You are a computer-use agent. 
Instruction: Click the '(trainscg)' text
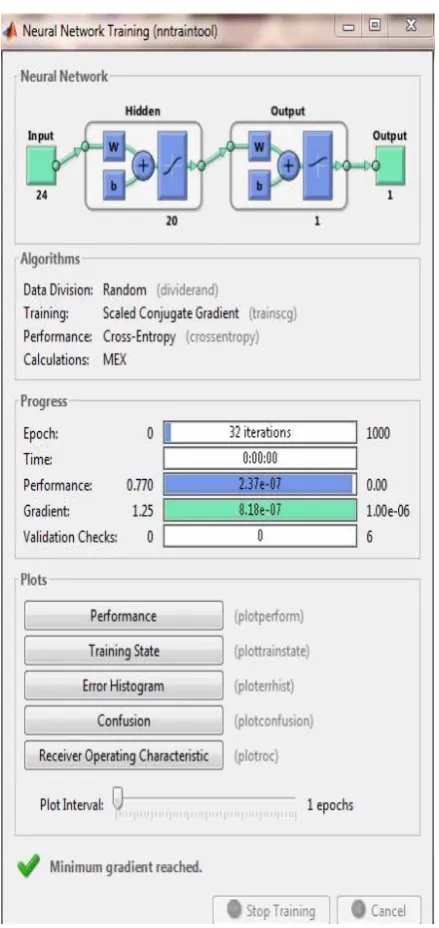tap(272, 314)
